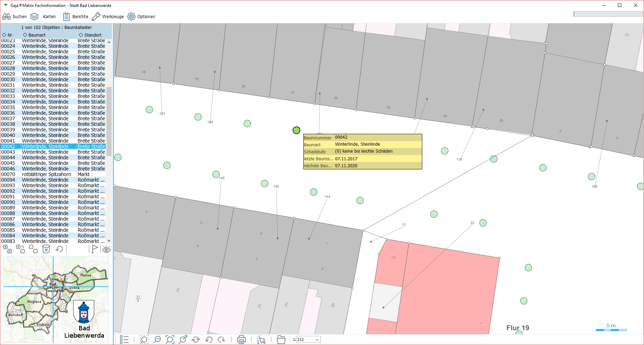Activate the info pointer tool
Screen dimensions: 644x345
coord(261,339)
